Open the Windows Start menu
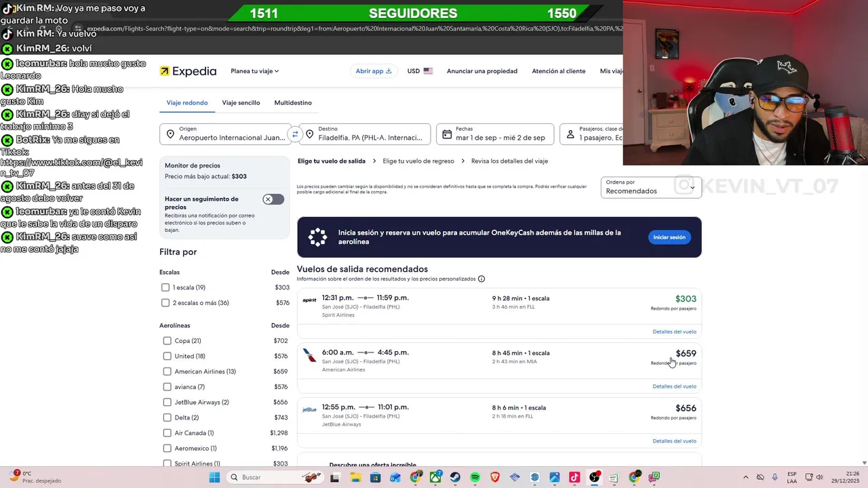 pos(214,477)
